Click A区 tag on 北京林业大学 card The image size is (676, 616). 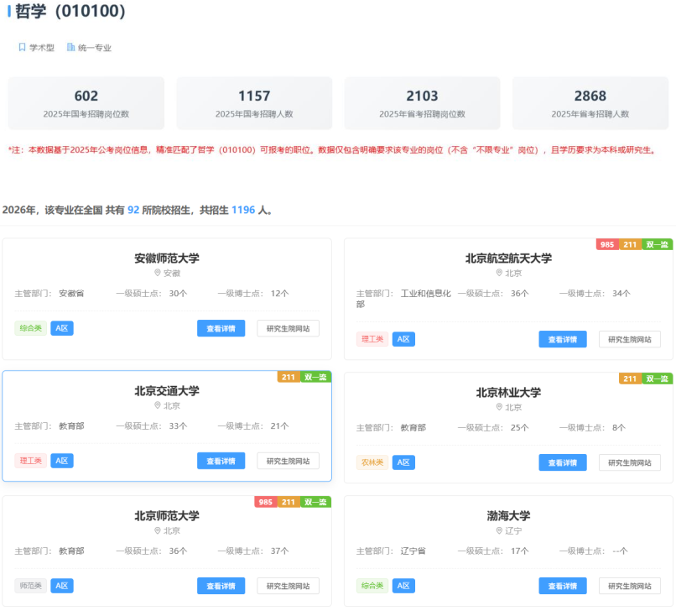(403, 462)
